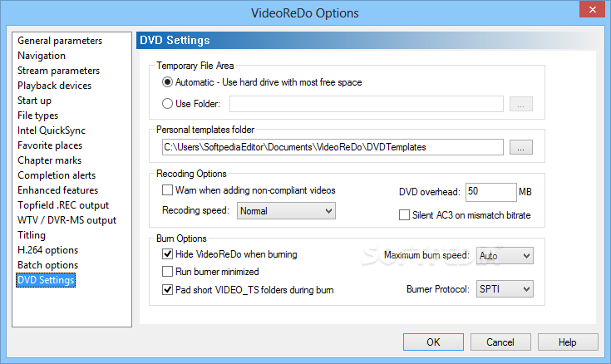Check Run burner minimized option

[168, 271]
